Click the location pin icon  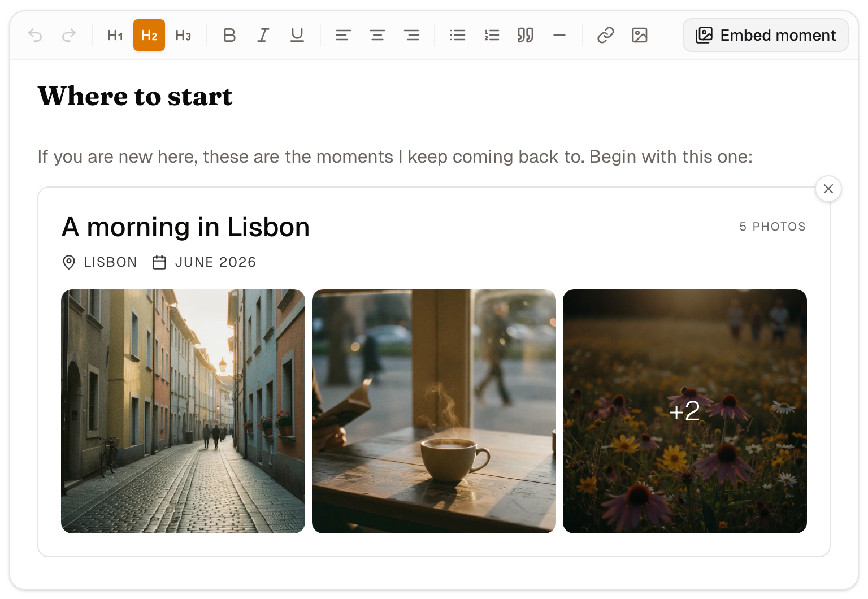[69, 262]
